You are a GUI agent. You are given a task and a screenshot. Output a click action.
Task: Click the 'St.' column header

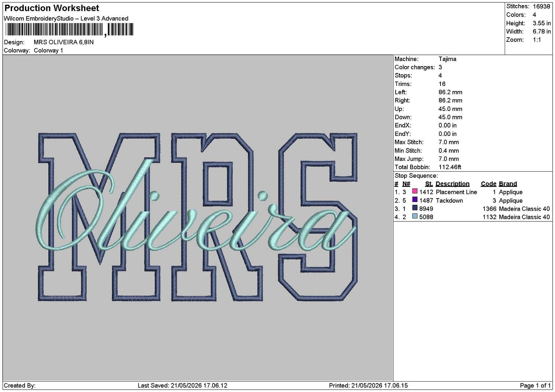click(x=429, y=184)
